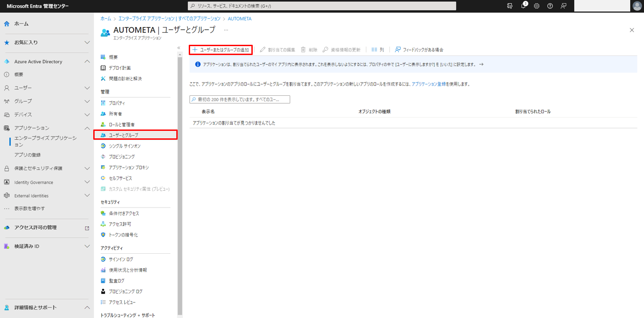Screen dimensions: 644x318
Task: Expand the グループ section chevron
Action: pos(87,101)
